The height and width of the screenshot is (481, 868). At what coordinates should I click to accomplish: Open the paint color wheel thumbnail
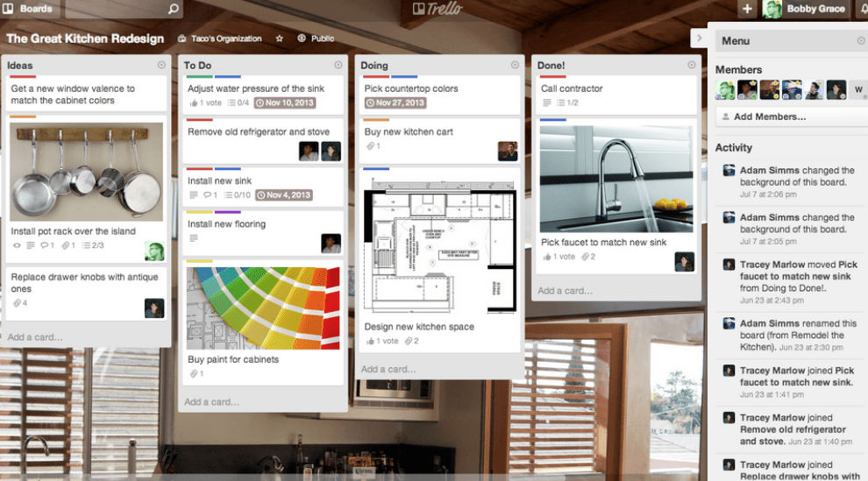264,308
